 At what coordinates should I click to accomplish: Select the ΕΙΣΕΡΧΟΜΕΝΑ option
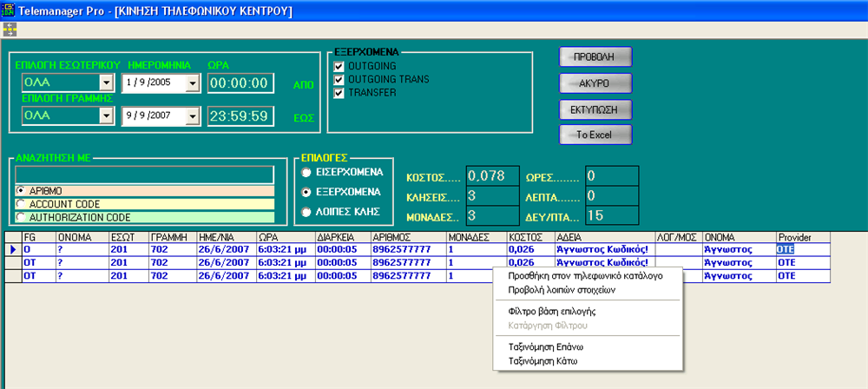click(306, 173)
